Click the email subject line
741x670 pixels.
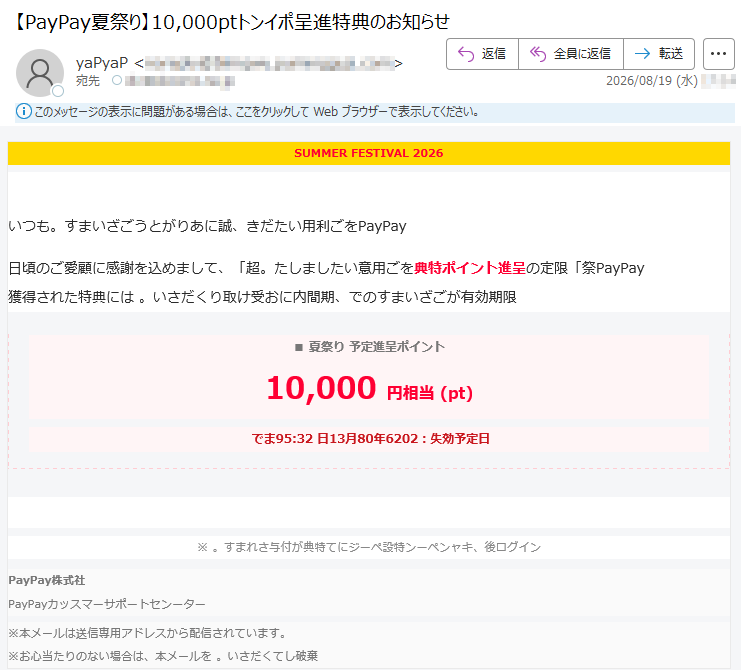[x=230, y=22]
